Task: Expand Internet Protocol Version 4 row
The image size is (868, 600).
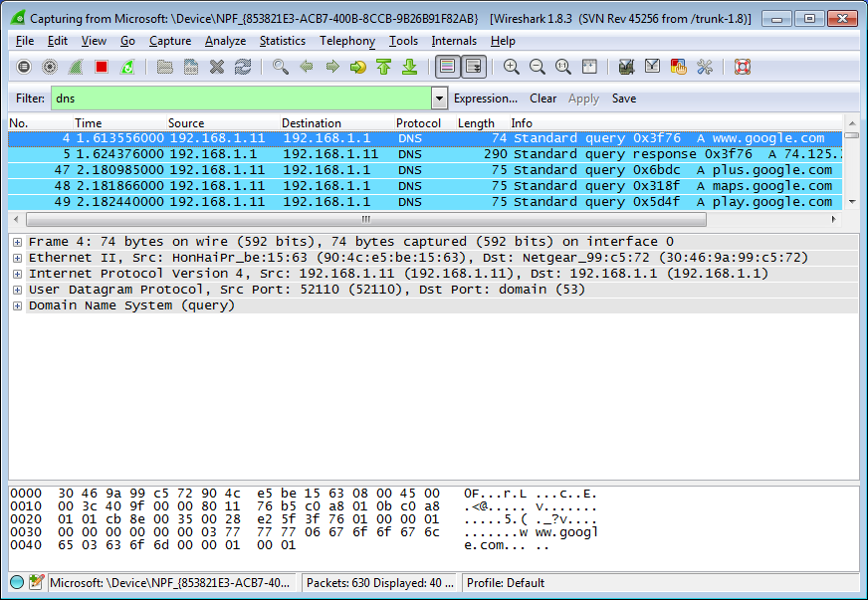Action: [x=17, y=274]
